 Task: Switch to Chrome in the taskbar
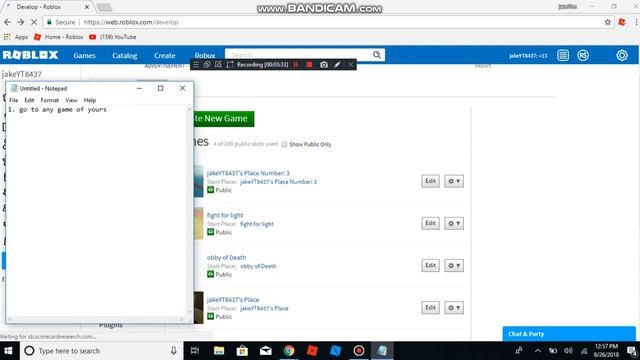pyautogui.click(x=289, y=351)
